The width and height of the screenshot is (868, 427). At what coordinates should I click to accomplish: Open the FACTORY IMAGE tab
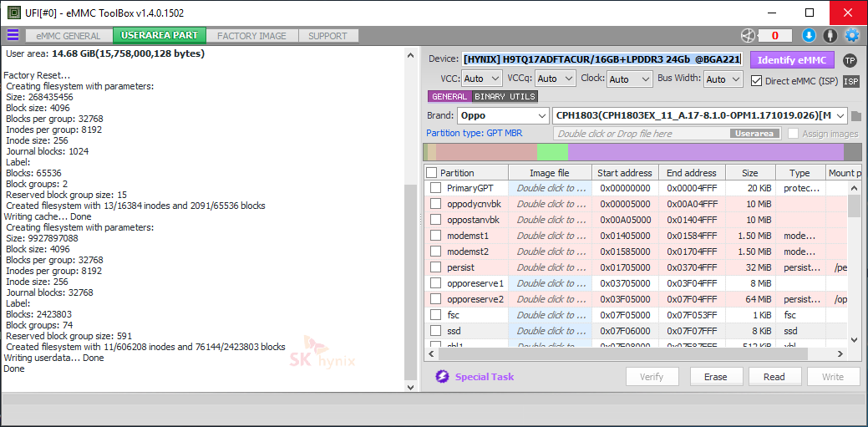pyautogui.click(x=251, y=36)
